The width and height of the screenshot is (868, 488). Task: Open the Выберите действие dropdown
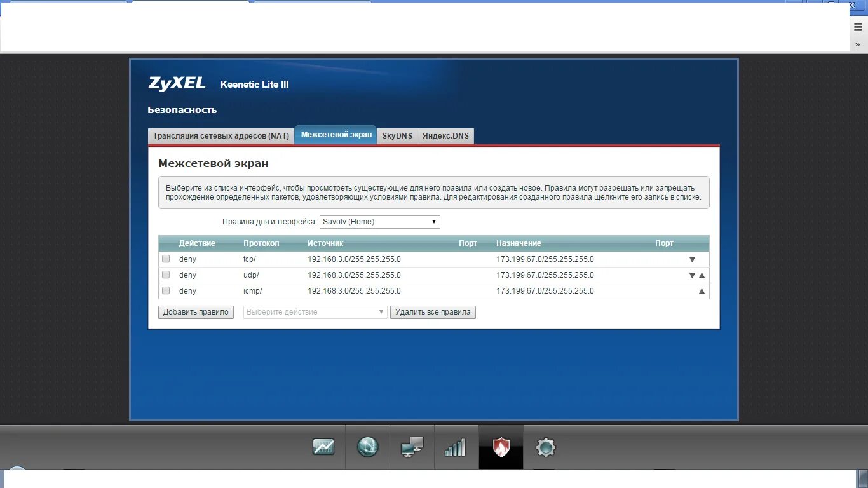315,312
